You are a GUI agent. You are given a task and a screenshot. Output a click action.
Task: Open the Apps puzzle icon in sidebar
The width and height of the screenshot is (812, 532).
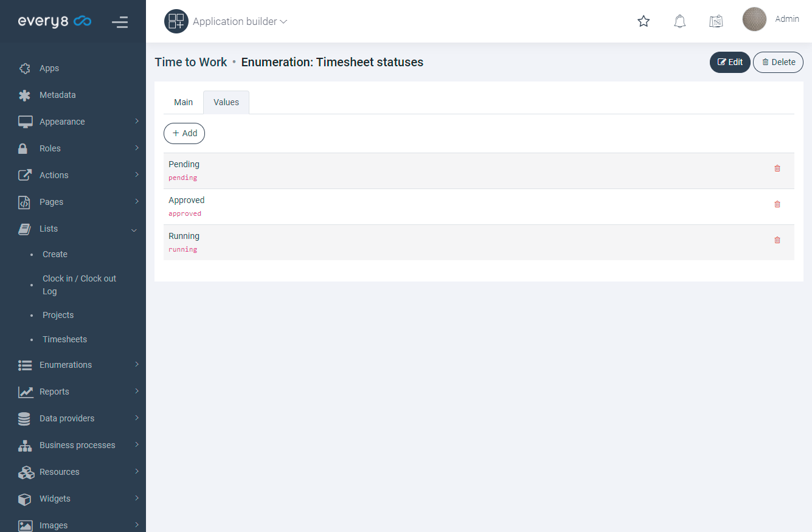(24, 68)
